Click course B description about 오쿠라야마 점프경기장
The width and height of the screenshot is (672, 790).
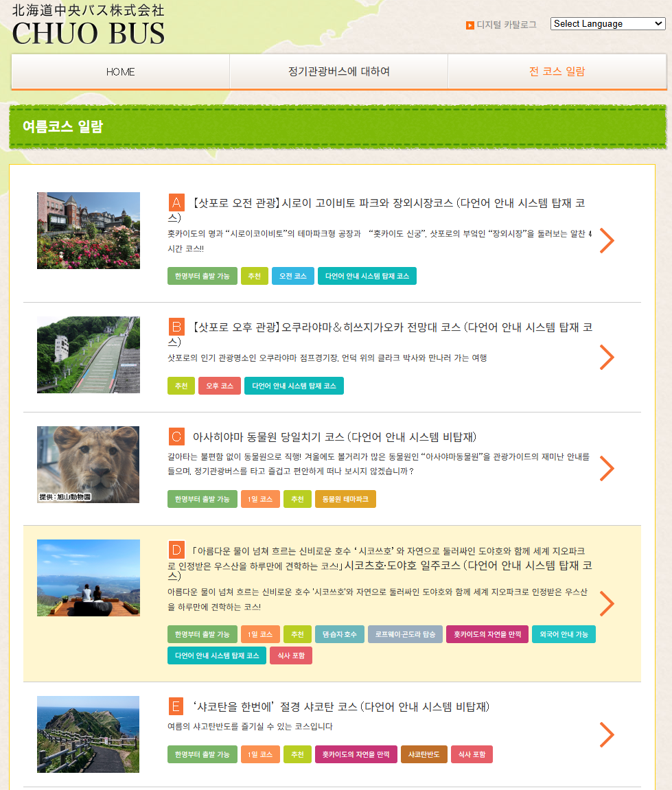tap(327, 358)
